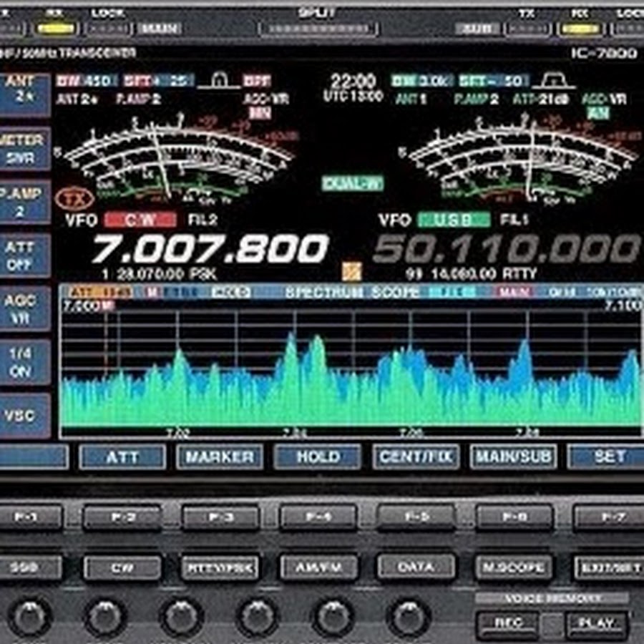
Task: Click the main frequency readout 7.007.800
Action: [209, 250]
